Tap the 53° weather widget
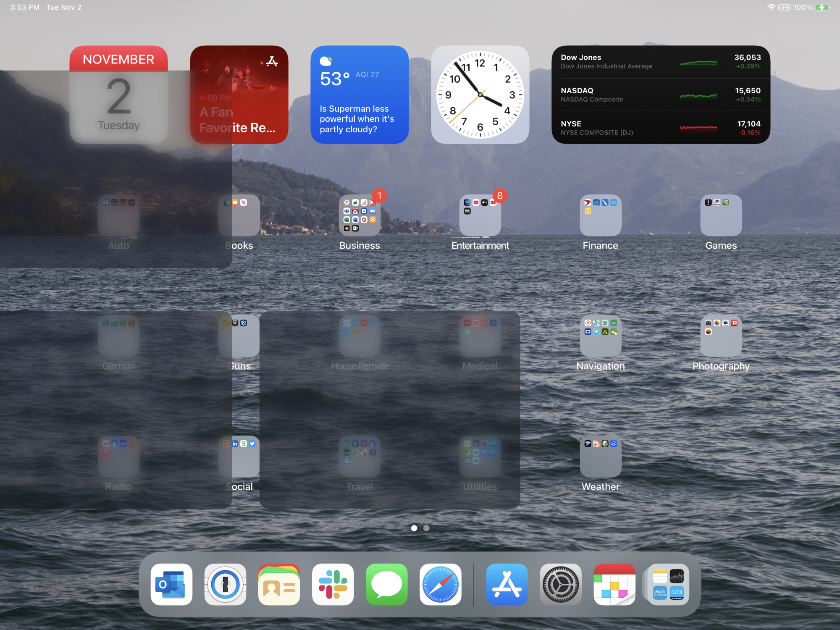 click(360, 94)
